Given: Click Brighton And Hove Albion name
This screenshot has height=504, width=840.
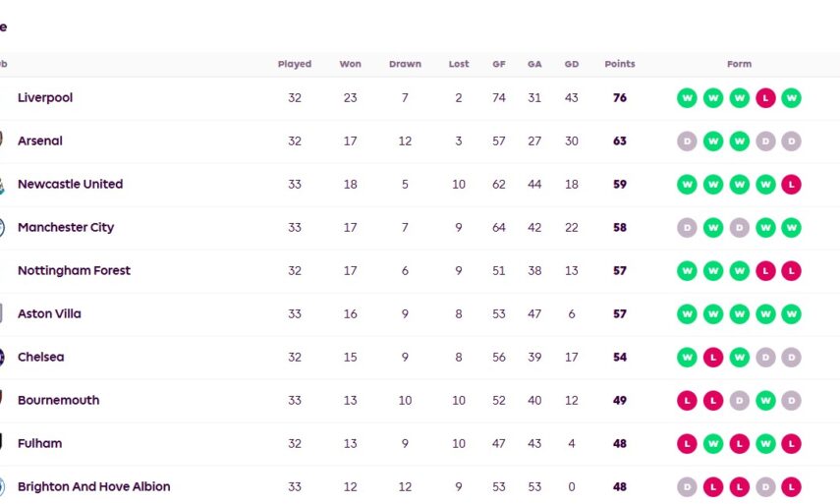Looking at the screenshot, I should (x=93, y=487).
